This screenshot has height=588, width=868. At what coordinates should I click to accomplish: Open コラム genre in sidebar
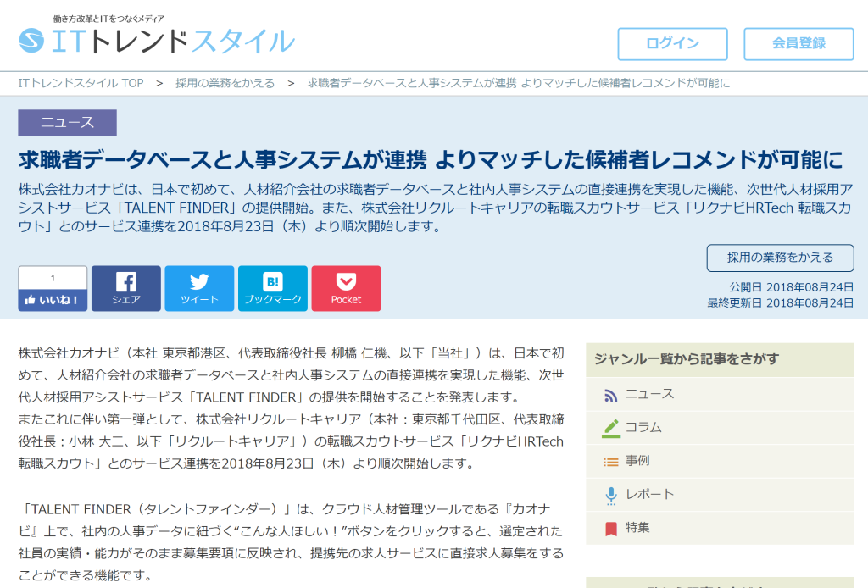[x=720, y=428]
